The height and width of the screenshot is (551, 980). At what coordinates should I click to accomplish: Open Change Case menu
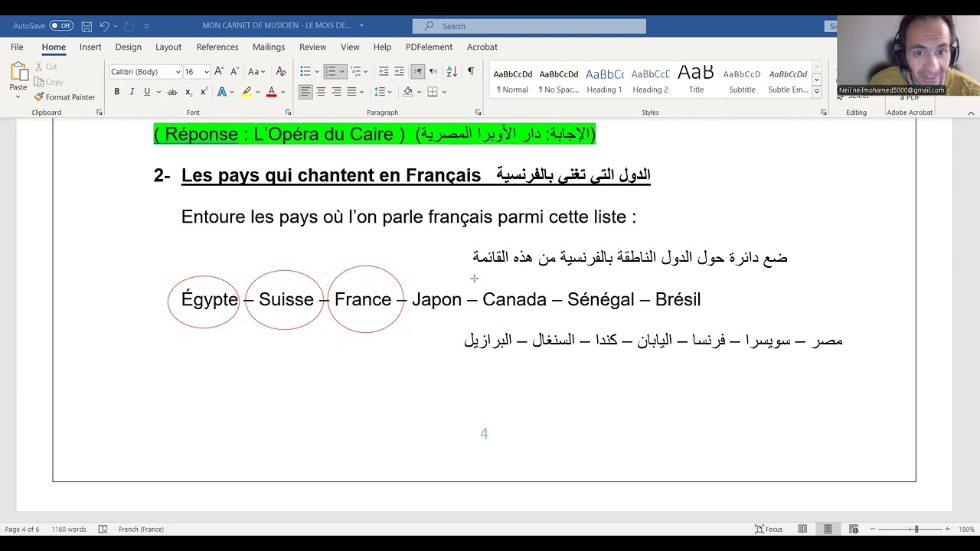pos(256,71)
